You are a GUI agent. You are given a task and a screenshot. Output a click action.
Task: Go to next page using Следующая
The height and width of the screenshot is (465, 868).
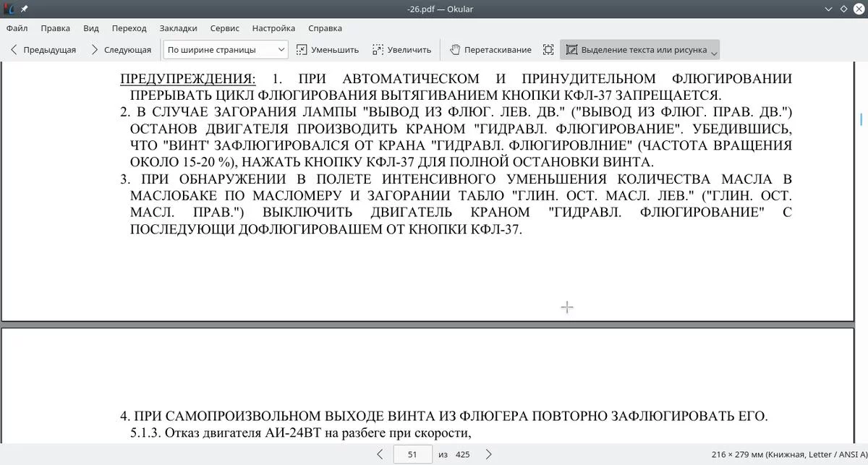pyautogui.click(x=121, y=50)
